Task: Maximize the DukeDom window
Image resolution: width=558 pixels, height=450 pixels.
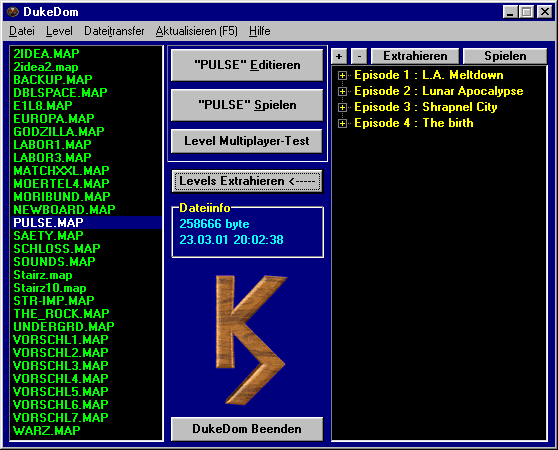Action: pos(526,12)
